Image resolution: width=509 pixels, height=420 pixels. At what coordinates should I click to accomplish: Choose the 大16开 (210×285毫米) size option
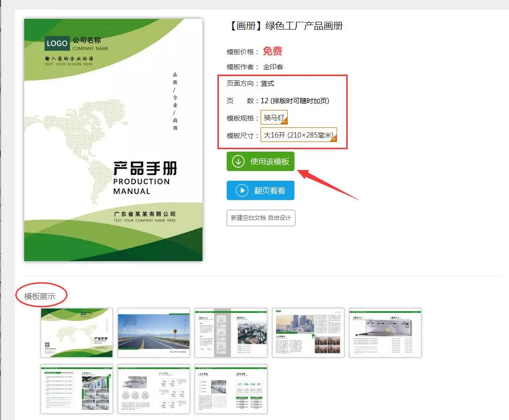pyautogui.click(x=298, y=135)
